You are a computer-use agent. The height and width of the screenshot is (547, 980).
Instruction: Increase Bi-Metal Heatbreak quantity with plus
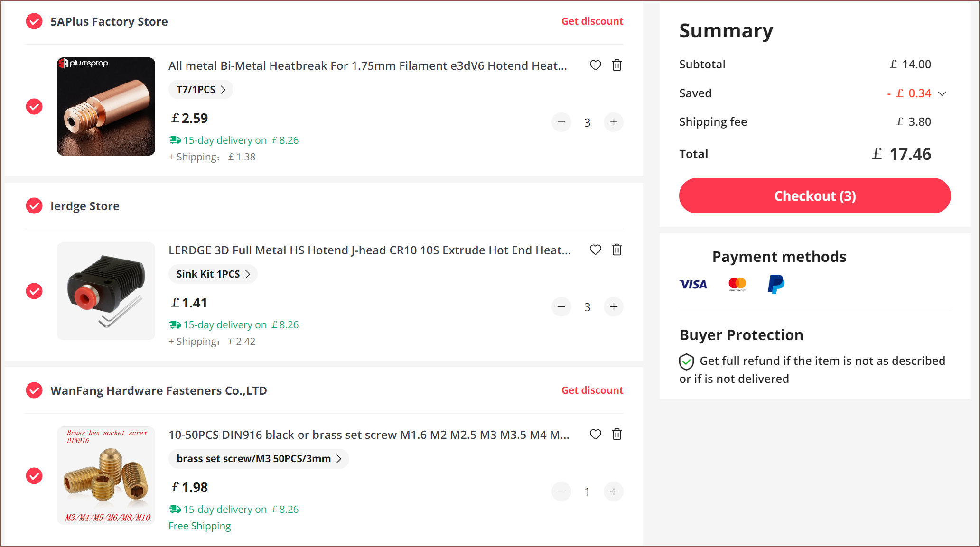613,122
